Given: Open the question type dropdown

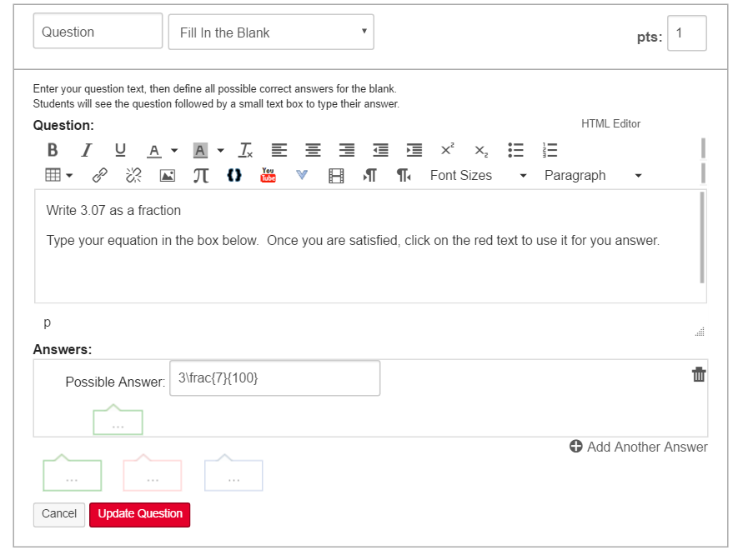Looking at the screenshot, I should tap(271, 32).
